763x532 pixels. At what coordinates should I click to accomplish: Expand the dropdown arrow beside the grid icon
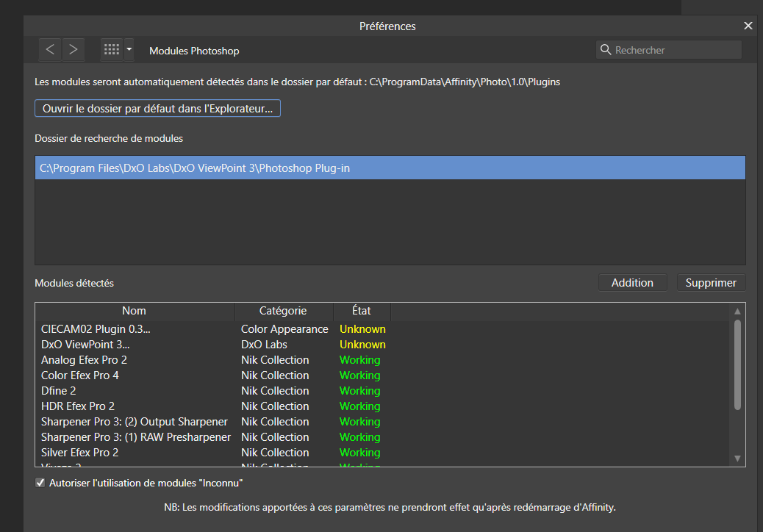coord(129,50)
